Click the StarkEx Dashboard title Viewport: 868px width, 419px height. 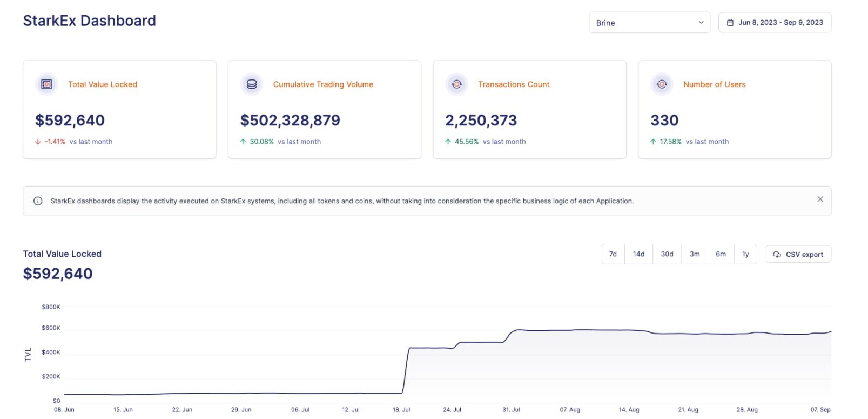(90, 21)
